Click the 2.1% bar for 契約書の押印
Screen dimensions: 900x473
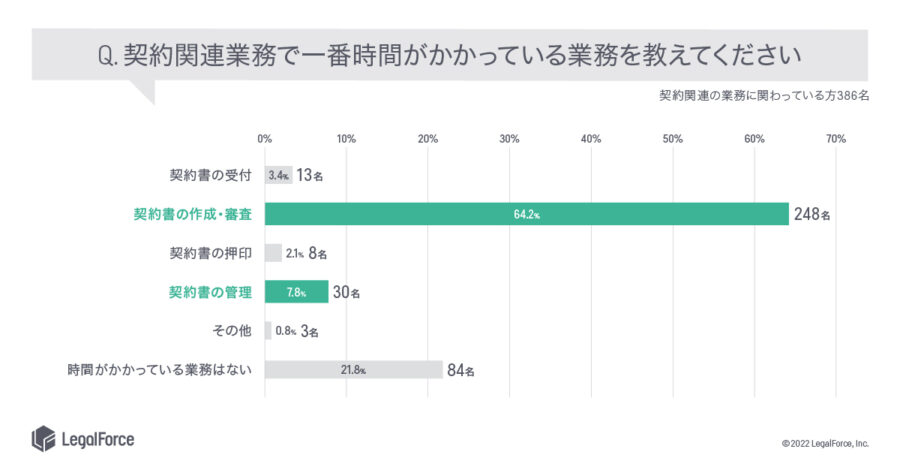pos(273,253)
